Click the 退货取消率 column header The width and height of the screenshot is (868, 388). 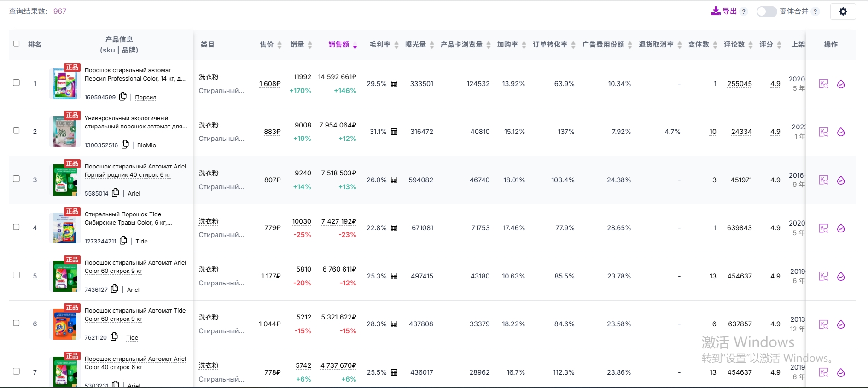click(656, 45)
